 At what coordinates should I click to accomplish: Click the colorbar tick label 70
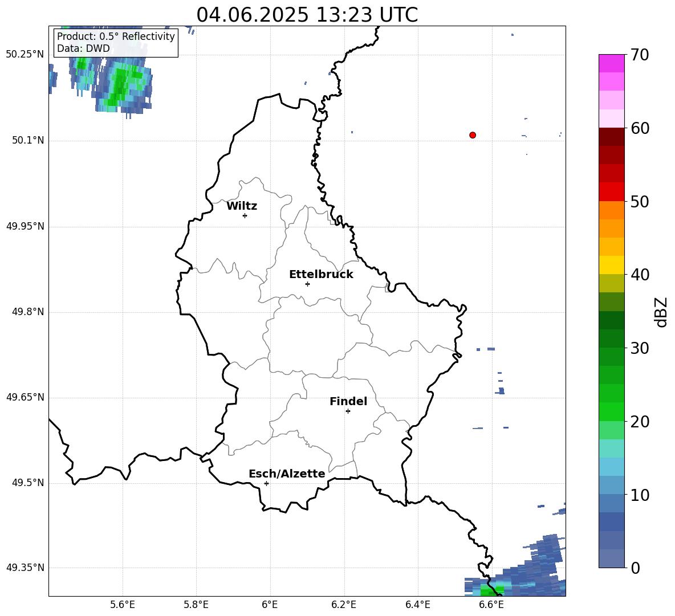tap(640, 55)
